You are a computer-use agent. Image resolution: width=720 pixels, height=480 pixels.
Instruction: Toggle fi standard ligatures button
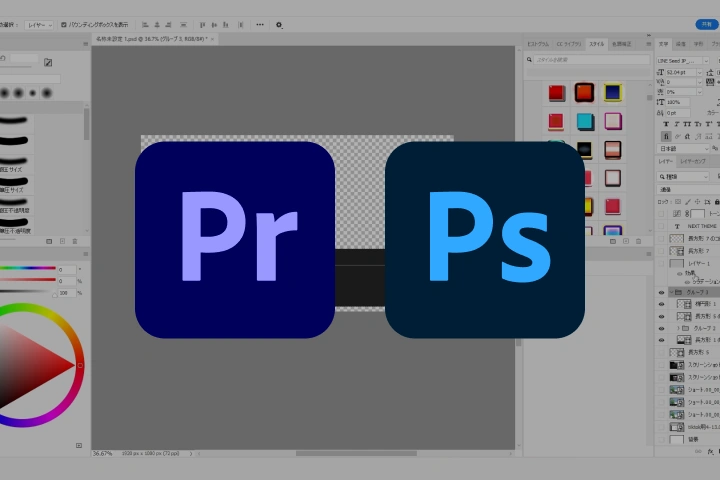666,136
